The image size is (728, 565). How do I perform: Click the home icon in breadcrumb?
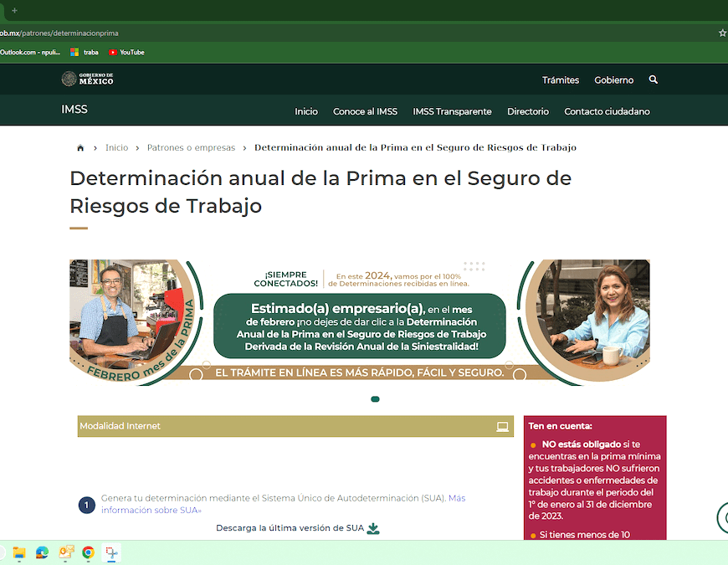[x=80, y=148]
